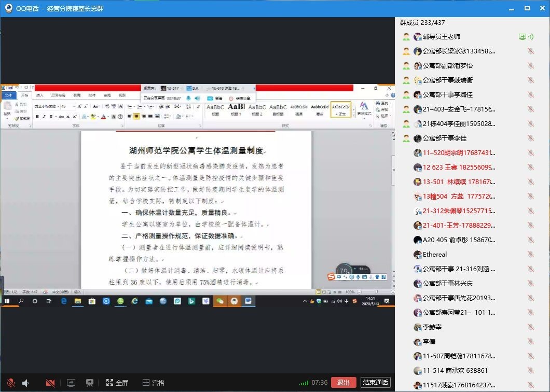Toggle the speaker sound icon
Viewport: 550px width, 392px height.
(x=25, y=383)
